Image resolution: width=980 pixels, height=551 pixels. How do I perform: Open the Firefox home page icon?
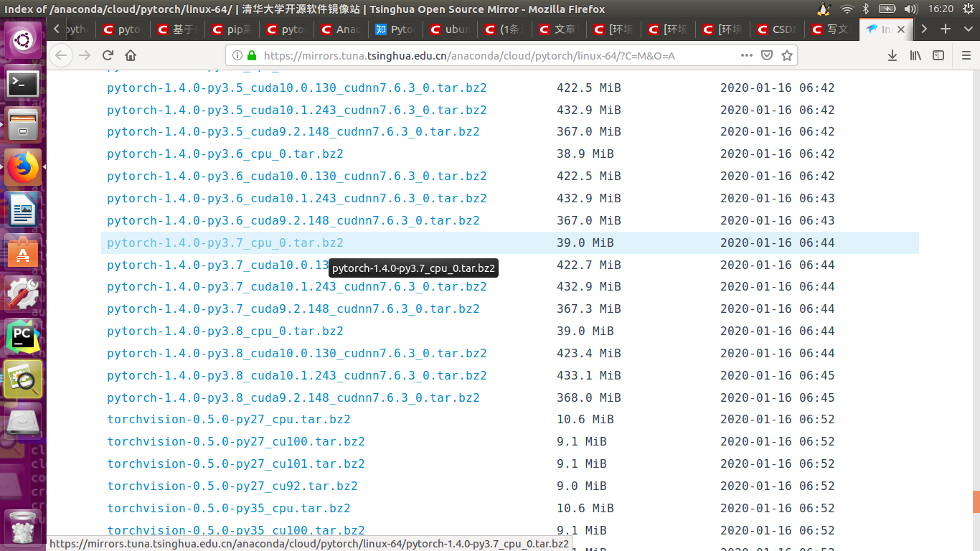click(131, 55)
